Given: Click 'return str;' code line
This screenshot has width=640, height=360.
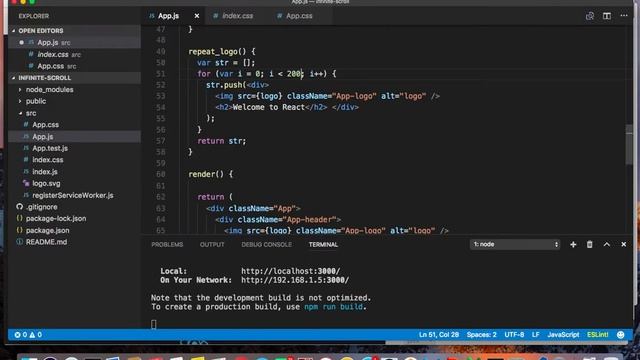Looking at the screenshot, I should click(x=222, y=141).
